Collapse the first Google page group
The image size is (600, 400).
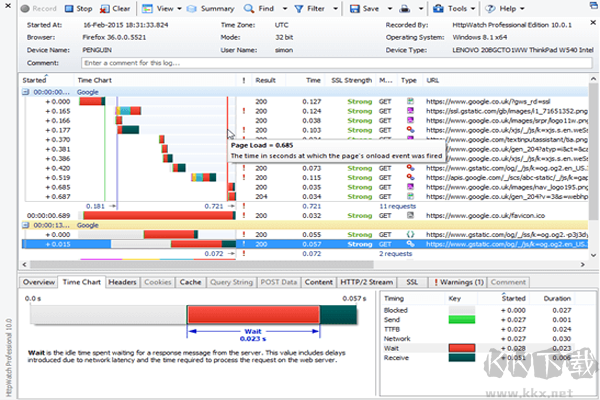24,90
